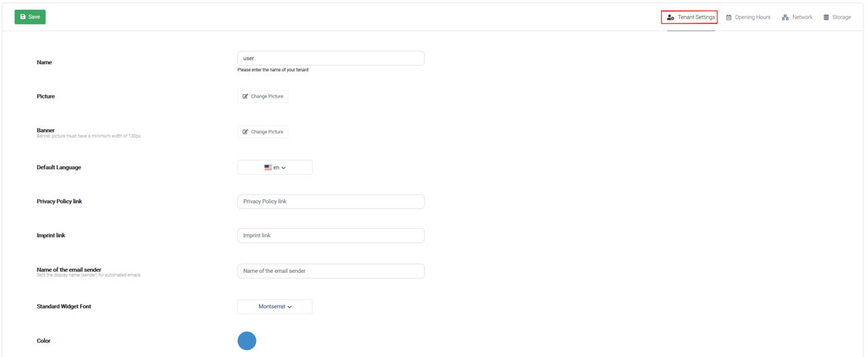Click the US flag in Default Language
This screenshot has height=357, width=868.
[268, 167]
